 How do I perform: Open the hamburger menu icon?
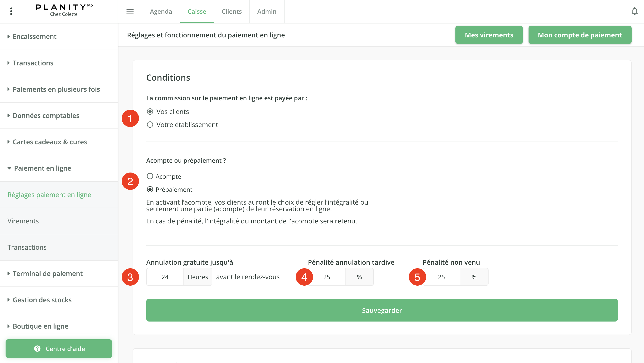[x=130, y=11]
